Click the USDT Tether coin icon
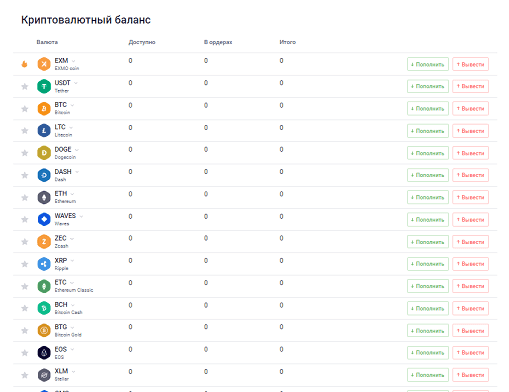The height and width of the screenshot is (392, 509). 44,86
